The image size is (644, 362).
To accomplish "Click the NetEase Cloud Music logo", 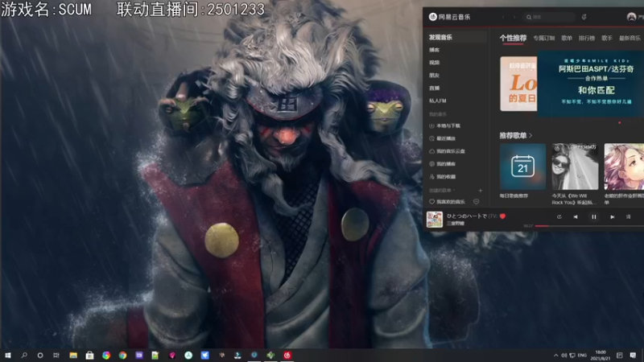I will coord(450,17).
